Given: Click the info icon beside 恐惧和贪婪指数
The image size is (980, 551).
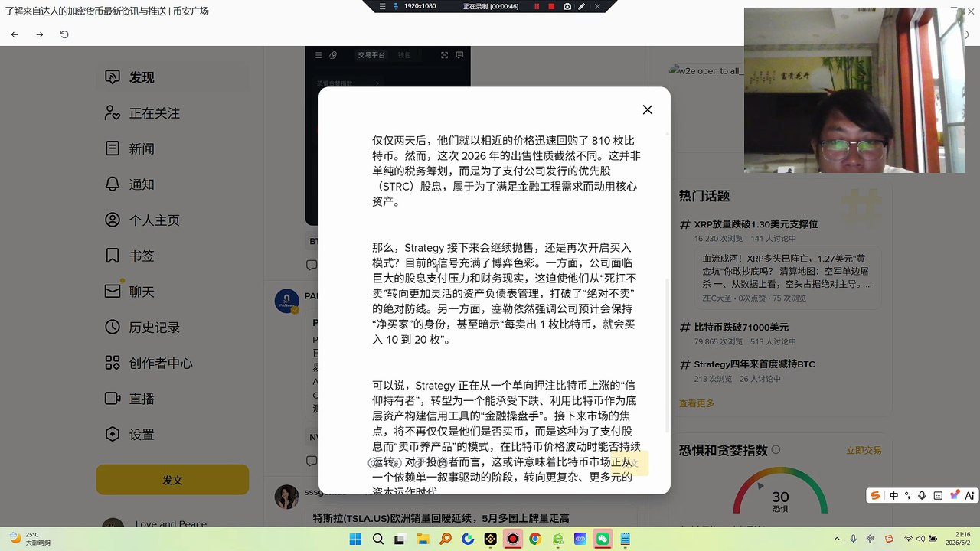Looking at the screenshot, I should pos(776,450).
